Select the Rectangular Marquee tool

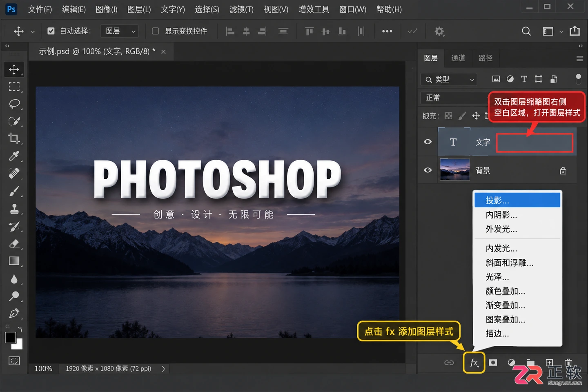tap(14, 87)
